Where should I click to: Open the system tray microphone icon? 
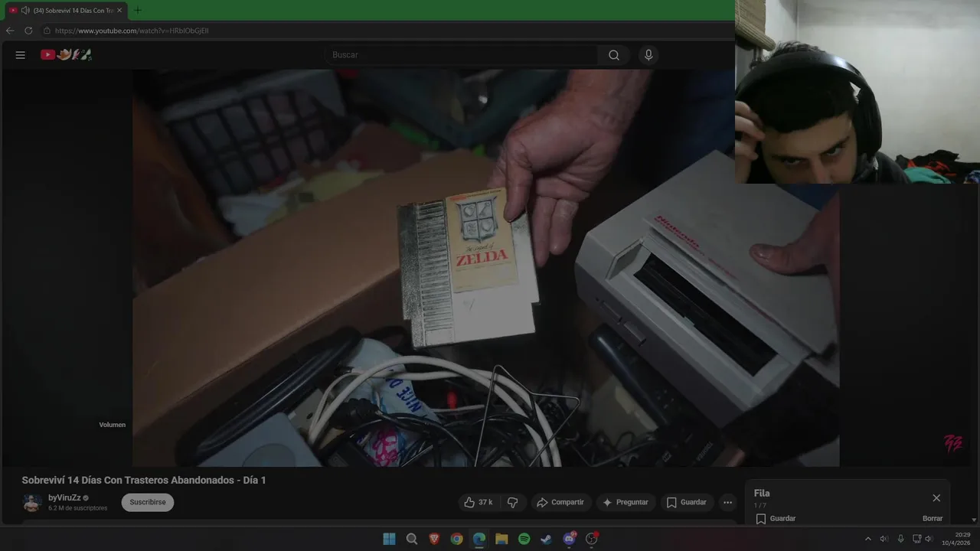click(900, 539)
